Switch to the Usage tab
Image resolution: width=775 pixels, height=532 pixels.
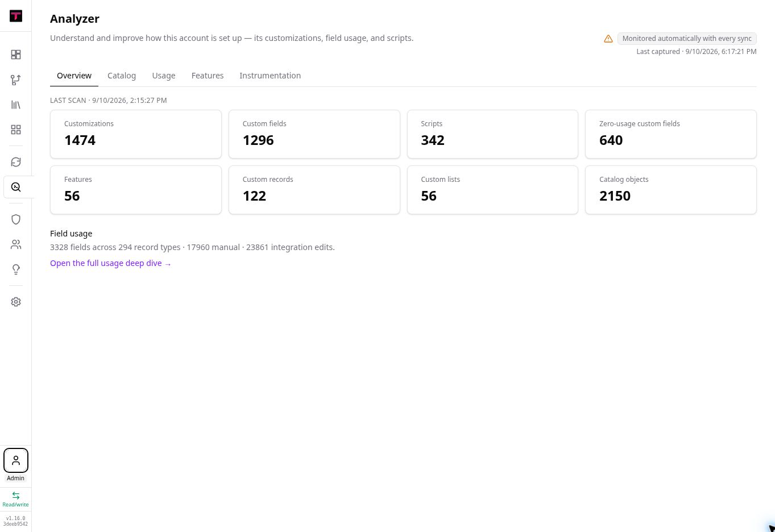(164, 76)
